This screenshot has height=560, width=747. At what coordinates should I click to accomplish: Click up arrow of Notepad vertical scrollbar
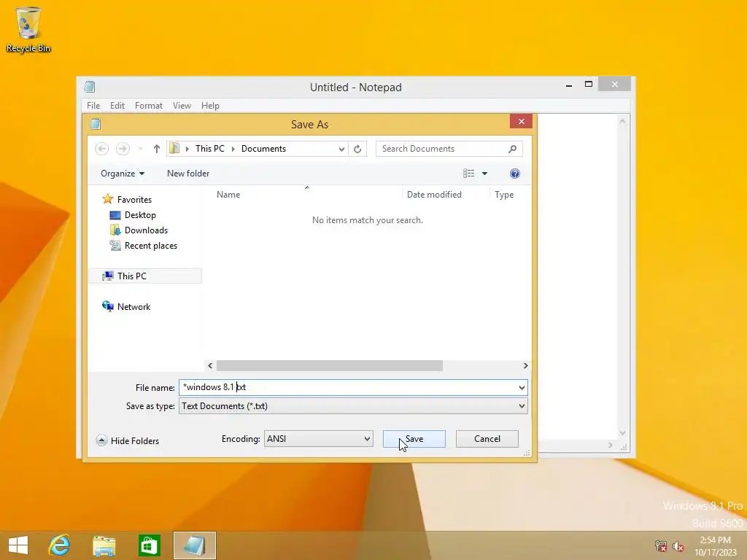622,122
